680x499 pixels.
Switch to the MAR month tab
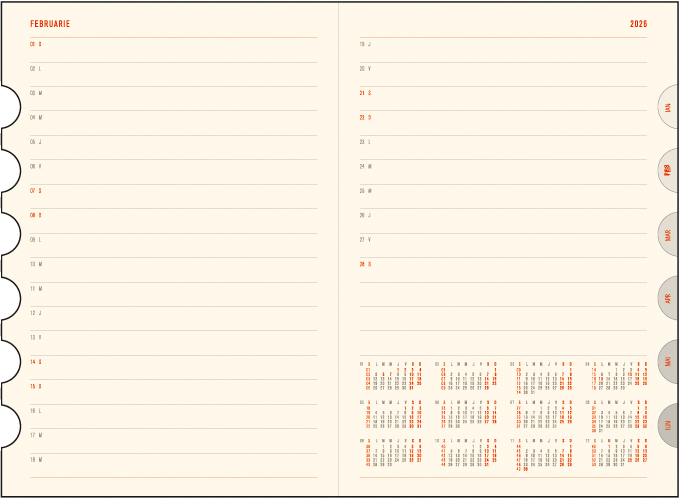click(x=667, y=235)
